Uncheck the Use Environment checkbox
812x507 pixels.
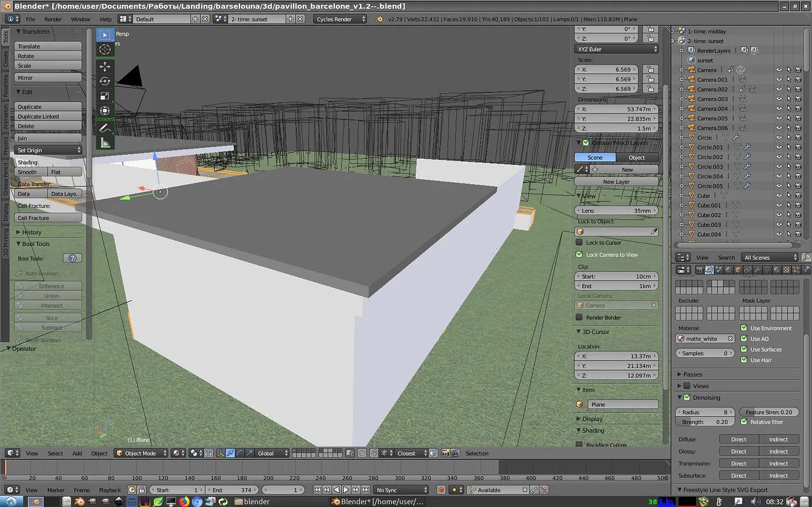744,328
